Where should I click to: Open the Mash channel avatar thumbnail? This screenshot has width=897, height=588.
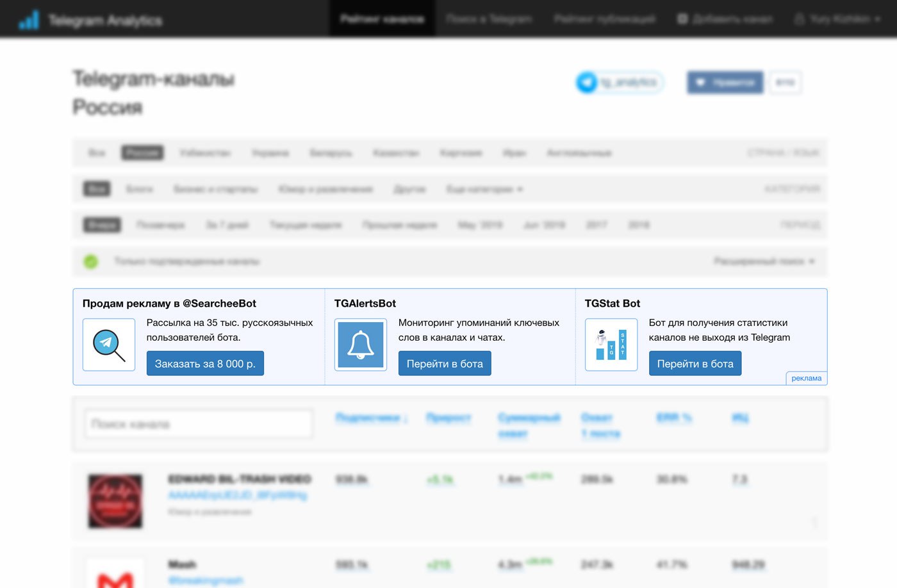click(115, 573)
